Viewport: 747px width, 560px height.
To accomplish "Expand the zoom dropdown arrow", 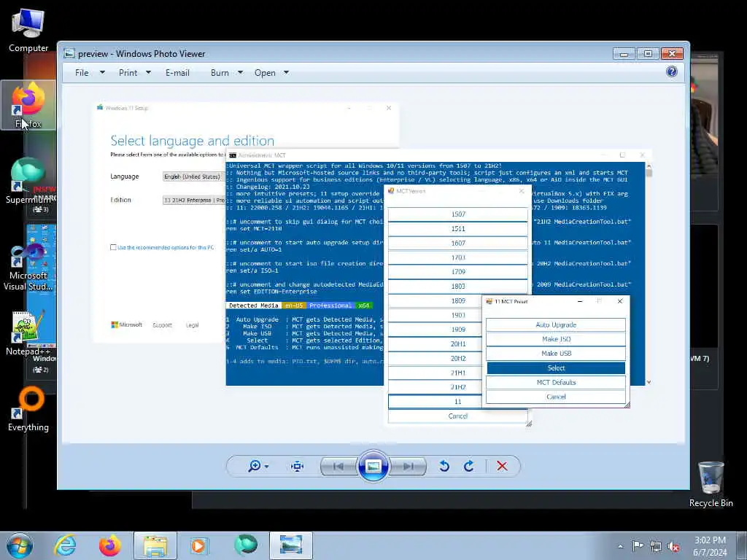I will (x=266, y=467).
